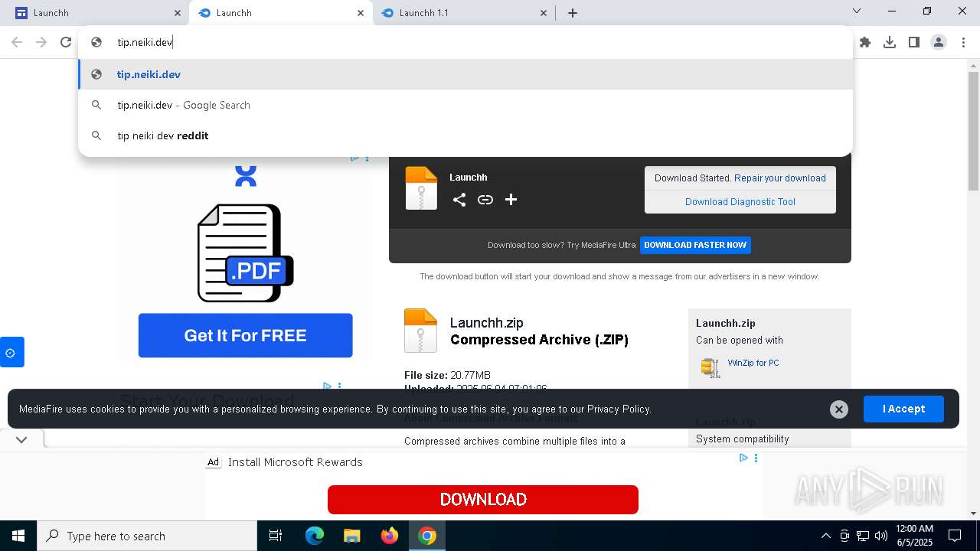
Task: Open the WinZip for PC link
Action: click(x=753, y=363)
